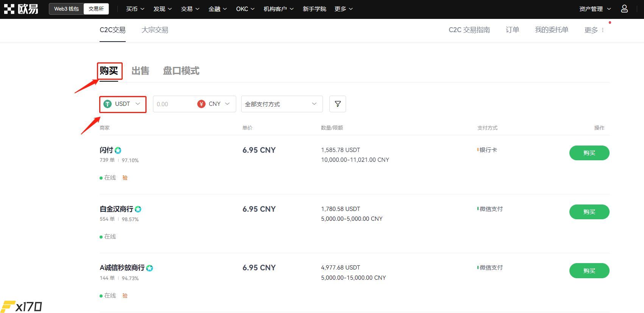Click the 739 单 97.10% stats
The image size is (644, 313).
tap(119, 160)
